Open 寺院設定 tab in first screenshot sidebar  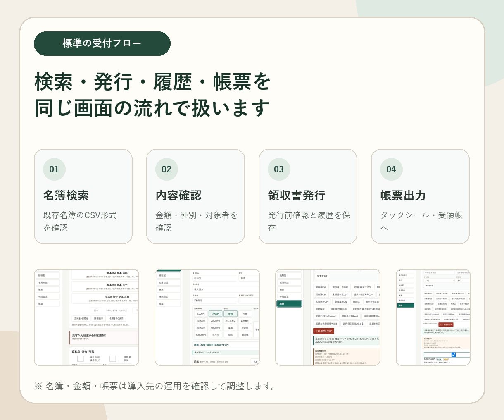(48, 296)
